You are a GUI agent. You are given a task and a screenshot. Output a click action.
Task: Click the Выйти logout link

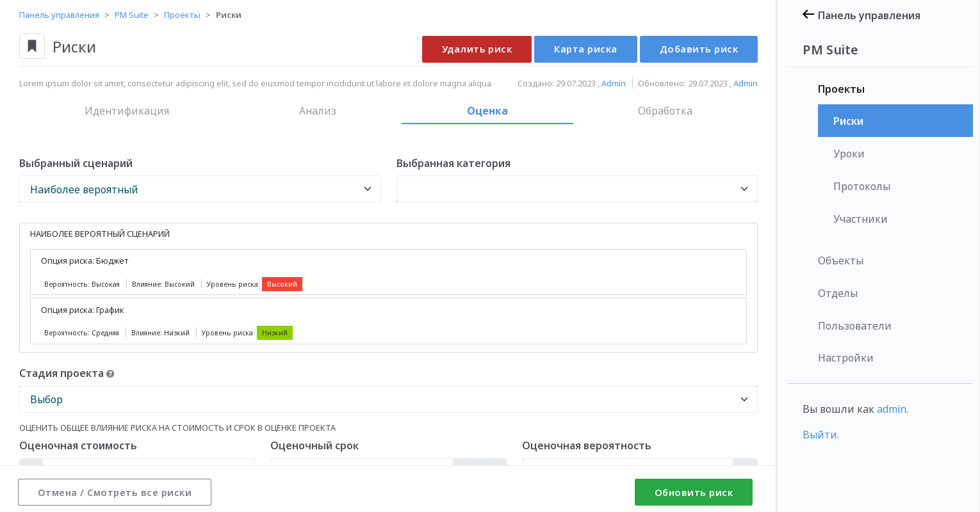(x=821, y=435)
